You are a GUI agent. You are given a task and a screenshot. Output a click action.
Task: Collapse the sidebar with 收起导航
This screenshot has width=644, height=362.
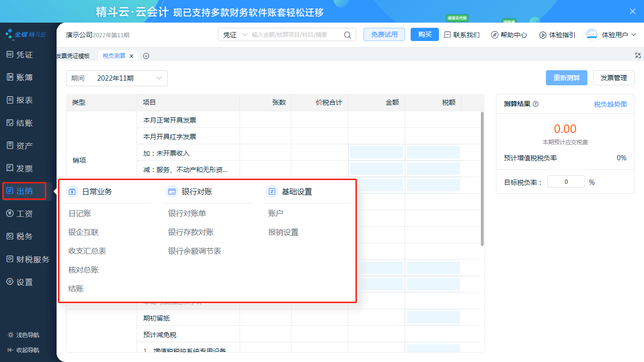pos(24,350)
